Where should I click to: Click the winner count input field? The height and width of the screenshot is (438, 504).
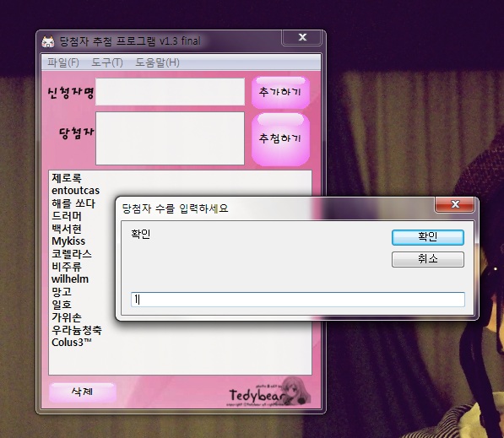point(298,300)
